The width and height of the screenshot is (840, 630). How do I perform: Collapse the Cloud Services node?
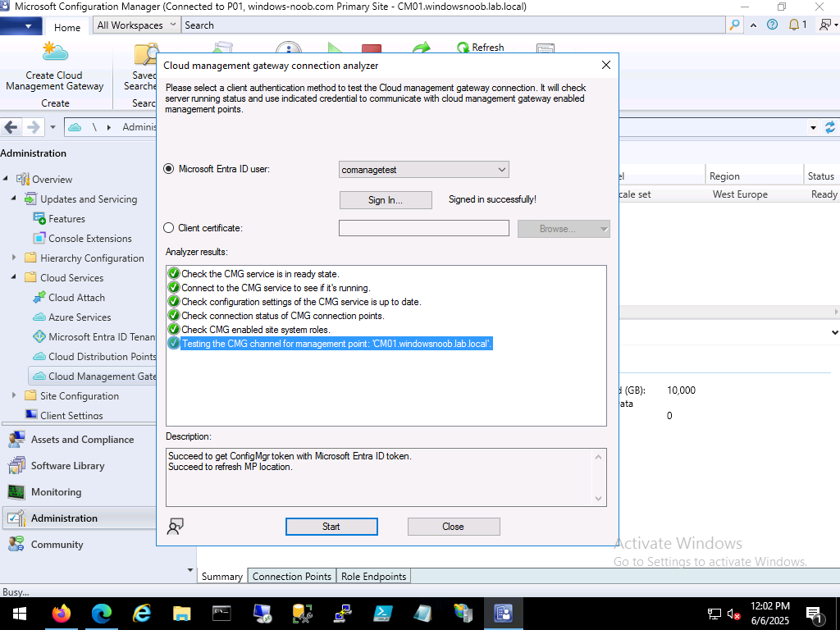(14, 277)
